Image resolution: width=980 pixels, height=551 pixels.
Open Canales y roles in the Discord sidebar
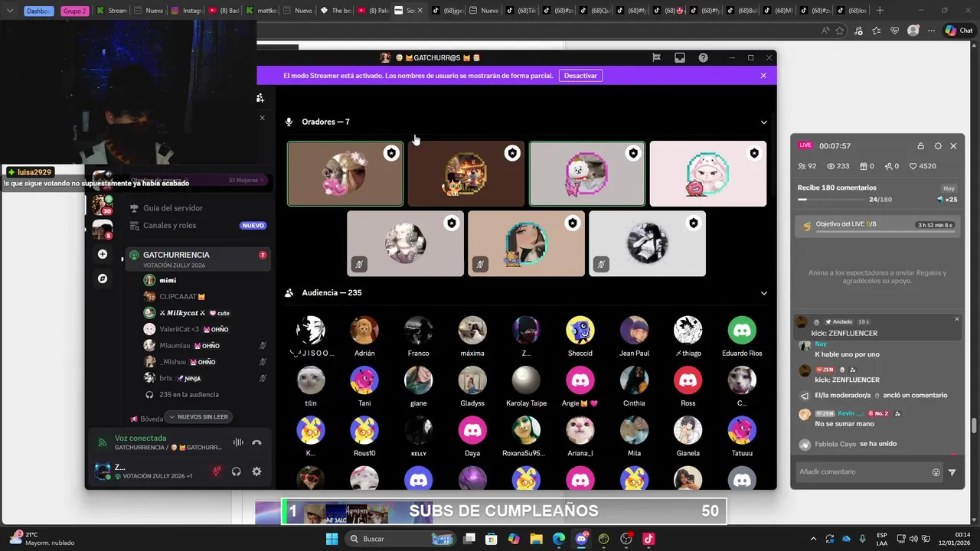pyautogui.click(x=197, y=226)
